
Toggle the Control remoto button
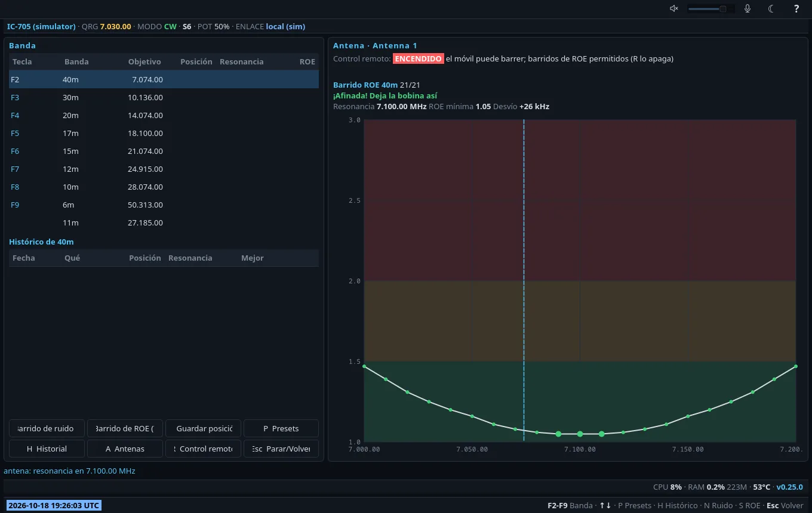(203, 449)
